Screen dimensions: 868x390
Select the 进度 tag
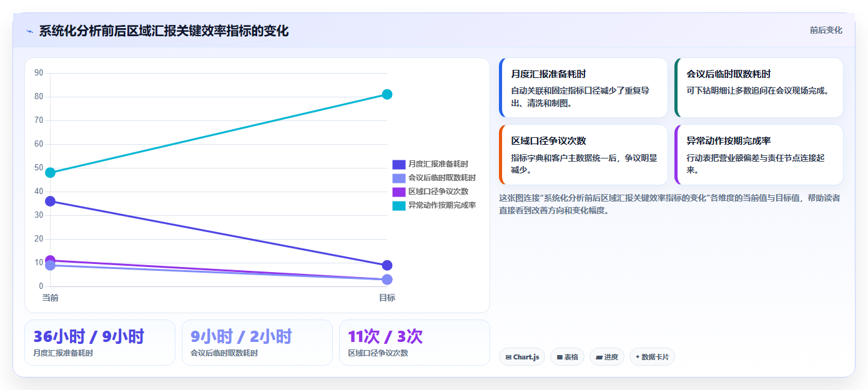(x=606, y=357)
